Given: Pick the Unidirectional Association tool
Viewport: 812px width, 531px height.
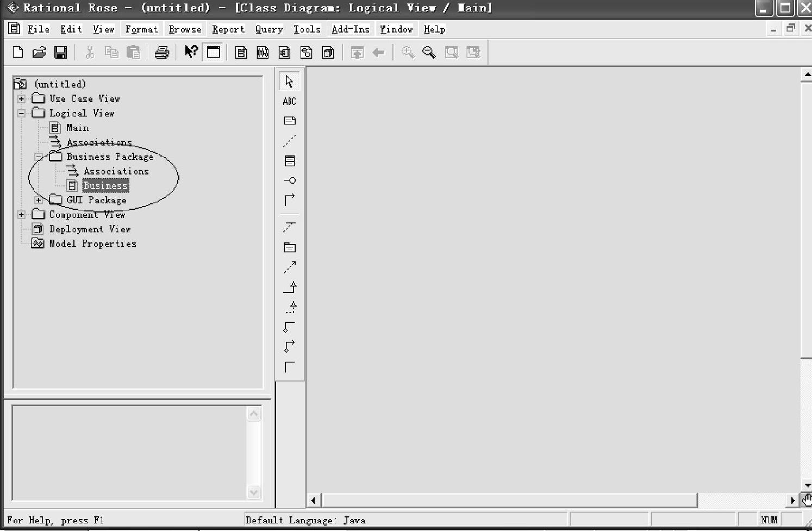Looking at the screenshot, I should coord(290,200).
